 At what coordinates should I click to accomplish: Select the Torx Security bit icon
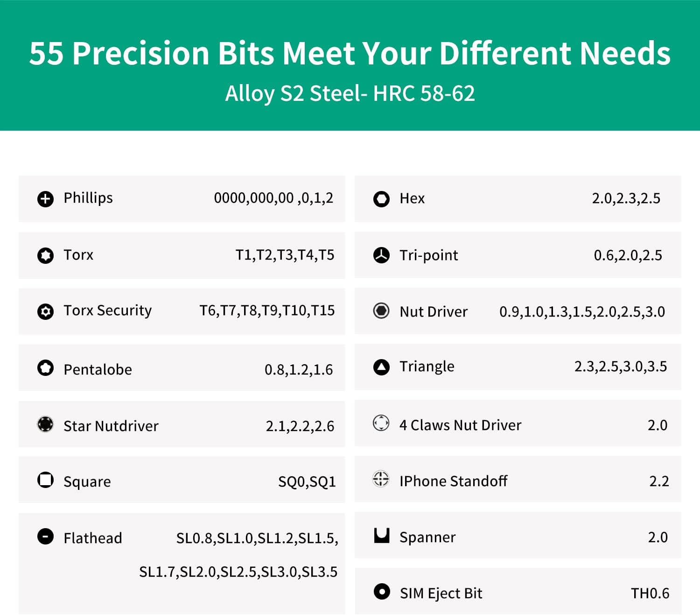coord(45,311)
